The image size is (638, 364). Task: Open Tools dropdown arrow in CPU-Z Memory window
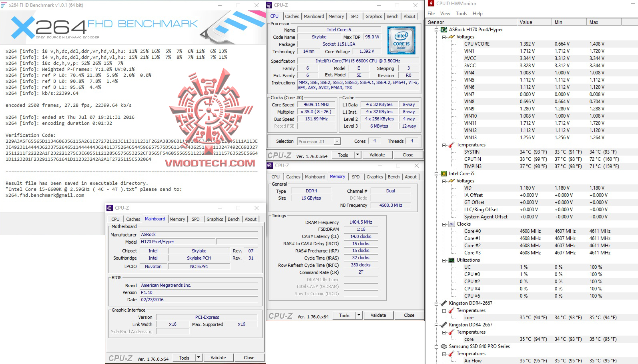coord(359,315)
